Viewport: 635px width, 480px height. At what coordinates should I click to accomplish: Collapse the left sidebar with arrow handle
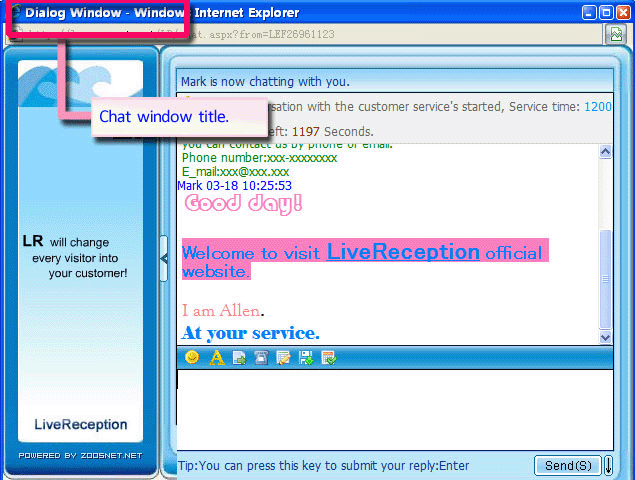(164, 258)
